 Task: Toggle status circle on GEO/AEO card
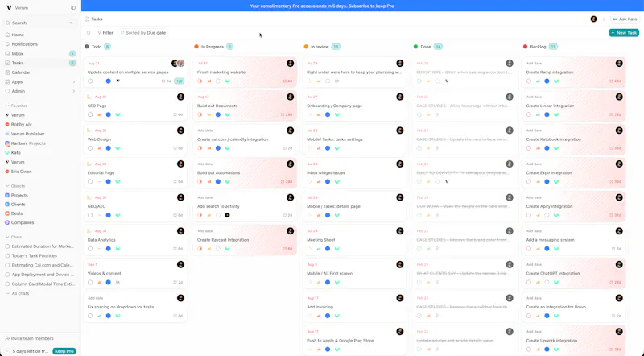click(x=90, y=215)
